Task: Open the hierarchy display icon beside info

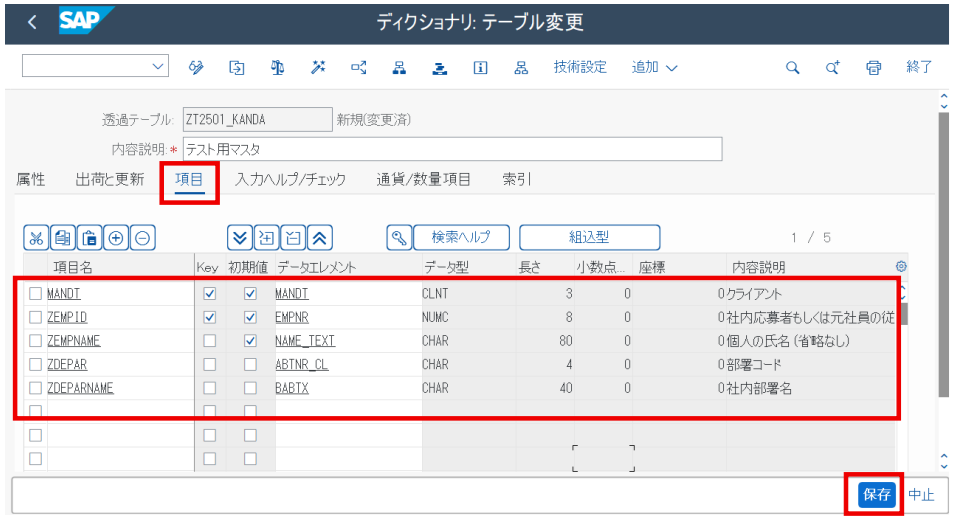Action: 521,67
